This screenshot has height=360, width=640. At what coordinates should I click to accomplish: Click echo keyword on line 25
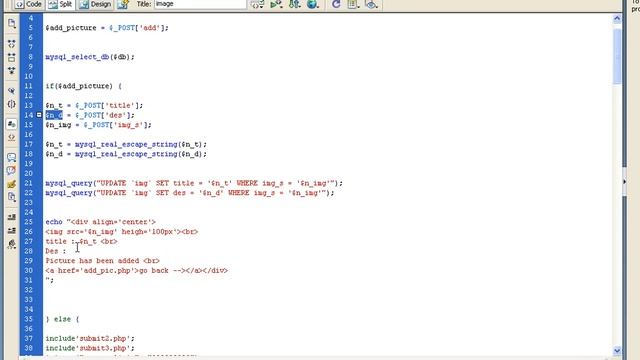[54, 222]
